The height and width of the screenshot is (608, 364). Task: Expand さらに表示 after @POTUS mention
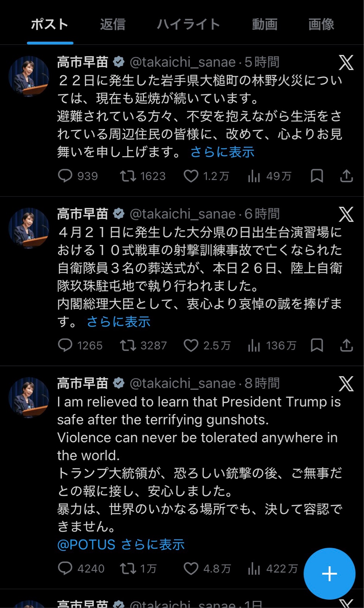pos(153,545)
